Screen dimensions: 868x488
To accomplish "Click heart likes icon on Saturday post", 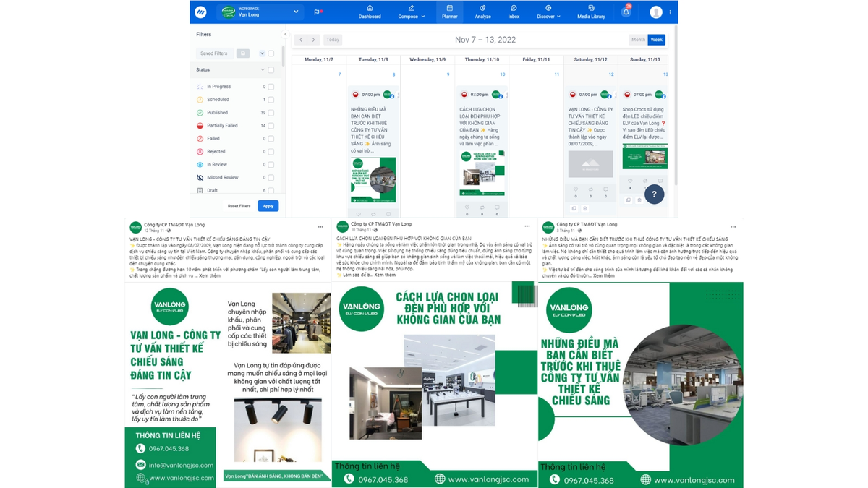I will 576,189.
